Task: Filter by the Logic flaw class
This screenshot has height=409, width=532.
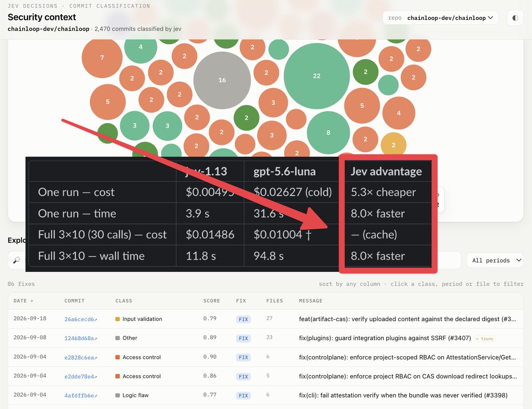Action: [136, 395]
